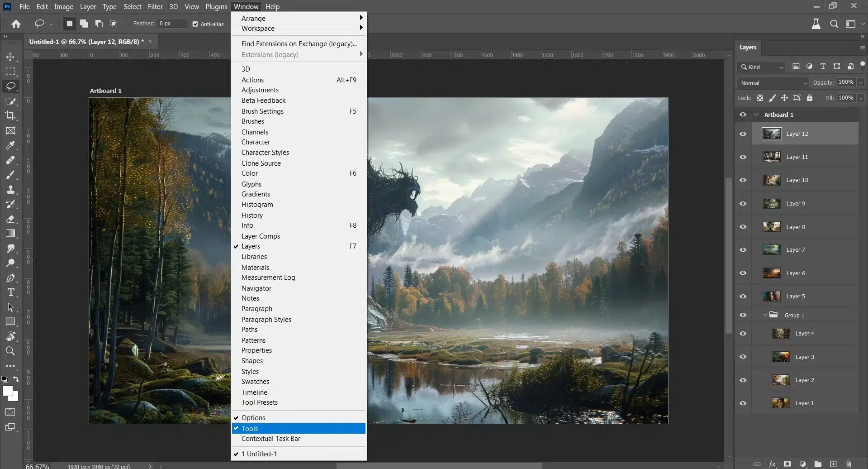868x469 pixels.
Task: Hide the Artboard 1 eye icon
Action: [x=743, y=115]
